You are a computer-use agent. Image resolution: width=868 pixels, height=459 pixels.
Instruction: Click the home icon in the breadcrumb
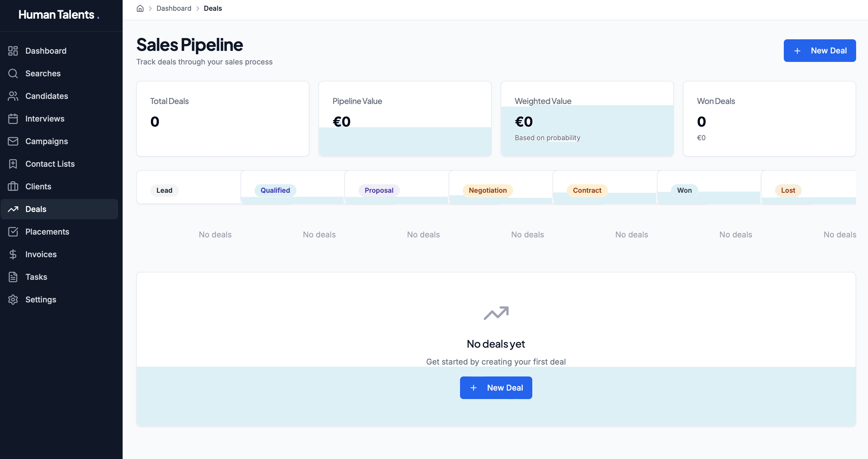[x=140, y=8]
